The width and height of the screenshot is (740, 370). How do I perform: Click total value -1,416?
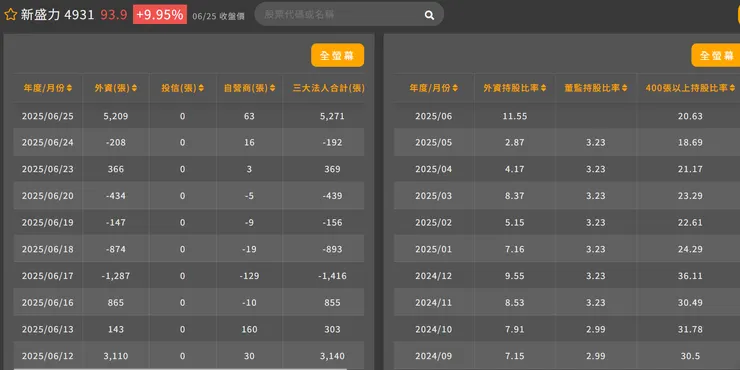click(332, 276)
